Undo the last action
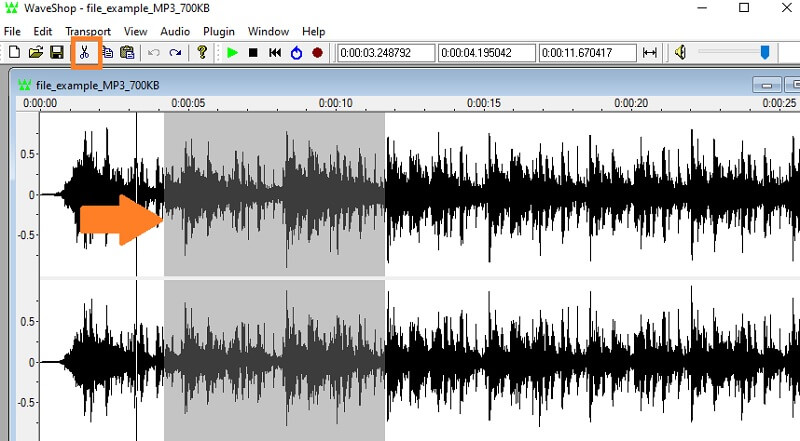The width and height of the screenshot is (800, 441). [x=154, y=52]
